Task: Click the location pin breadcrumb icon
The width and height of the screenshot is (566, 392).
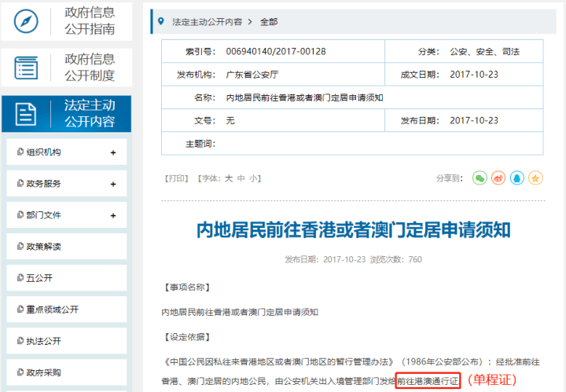Action: click(161, 21)
